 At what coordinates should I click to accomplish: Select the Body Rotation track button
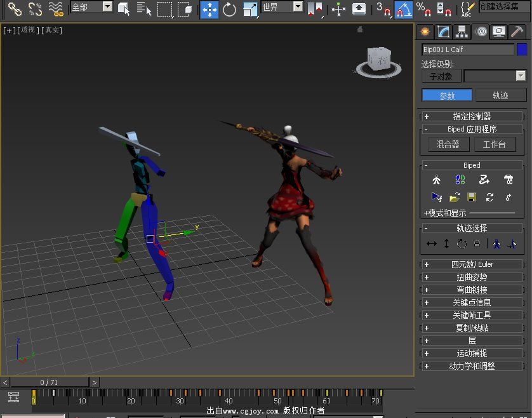click(462, 243)
